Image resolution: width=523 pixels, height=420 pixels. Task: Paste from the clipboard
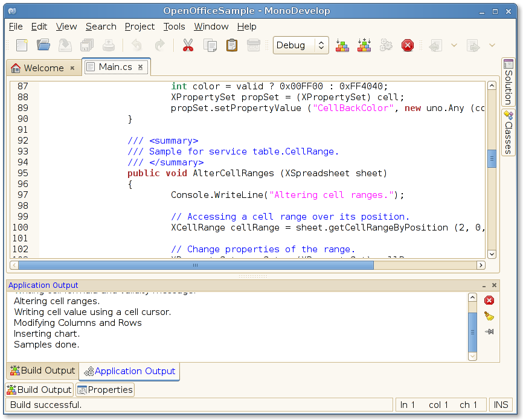[x=232, y=45]
